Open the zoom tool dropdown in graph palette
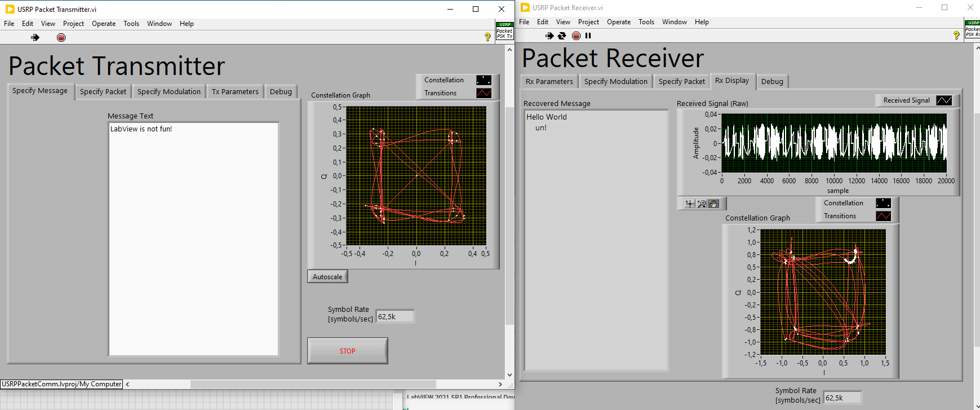The width and height of the screenshot is (980, 410). (702, 204)
